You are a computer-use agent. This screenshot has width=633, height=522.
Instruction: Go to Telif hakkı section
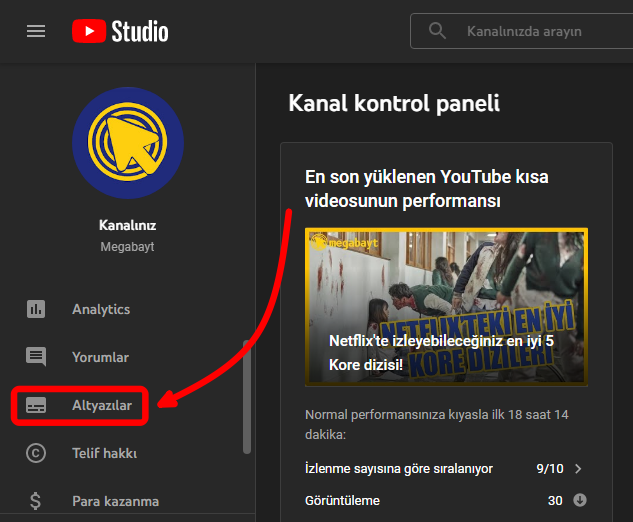(104, 453)
